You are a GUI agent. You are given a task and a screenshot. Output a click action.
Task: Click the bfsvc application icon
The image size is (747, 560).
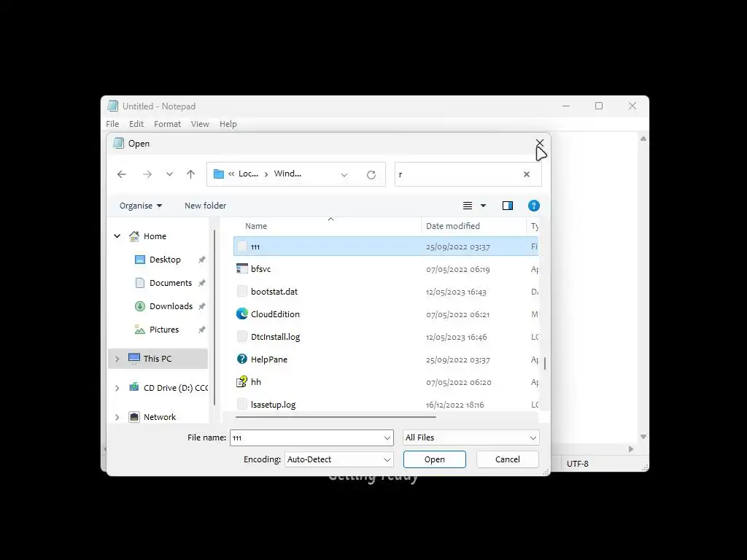[x=242, y=268]
